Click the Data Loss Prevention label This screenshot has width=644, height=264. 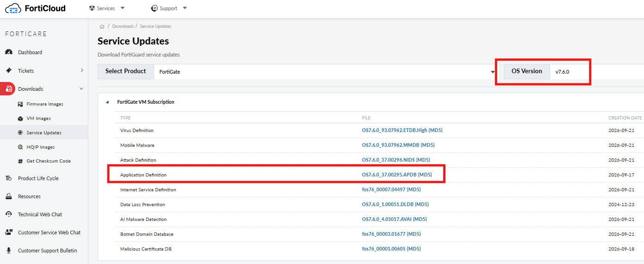tap(142, 205)
